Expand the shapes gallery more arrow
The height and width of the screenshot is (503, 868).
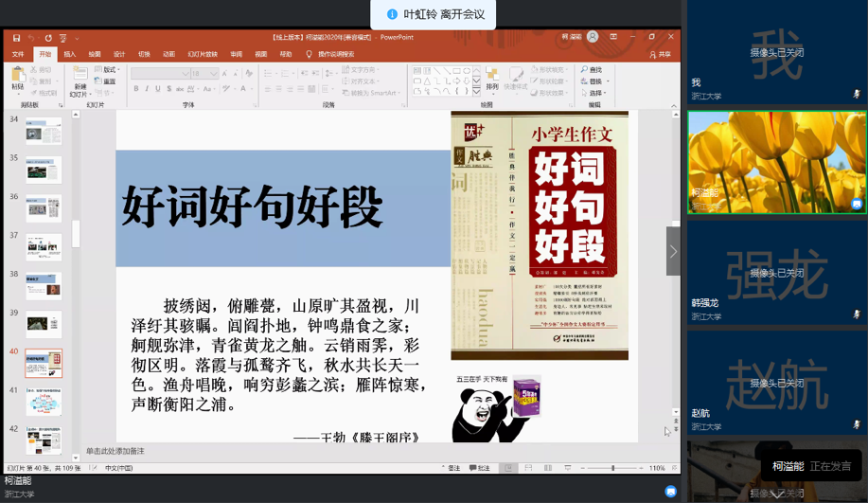[x=476, y=92]
